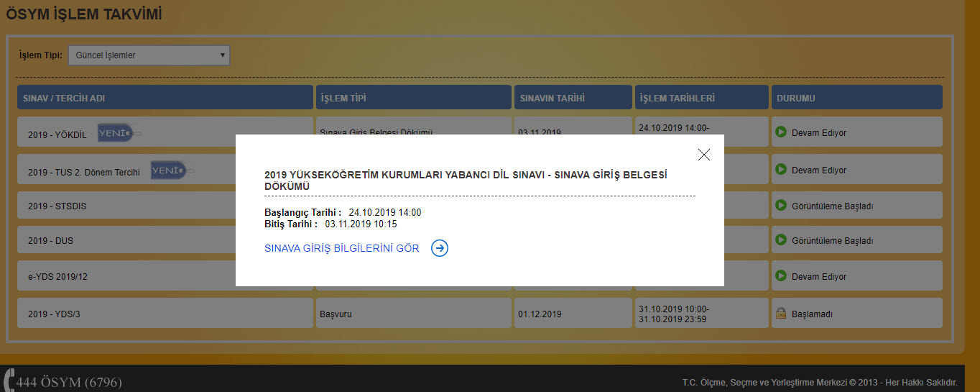Click the Başvuru cell in YDS/3 row
This screenshot has height=392, width=980.
click(x=336, y=314)
